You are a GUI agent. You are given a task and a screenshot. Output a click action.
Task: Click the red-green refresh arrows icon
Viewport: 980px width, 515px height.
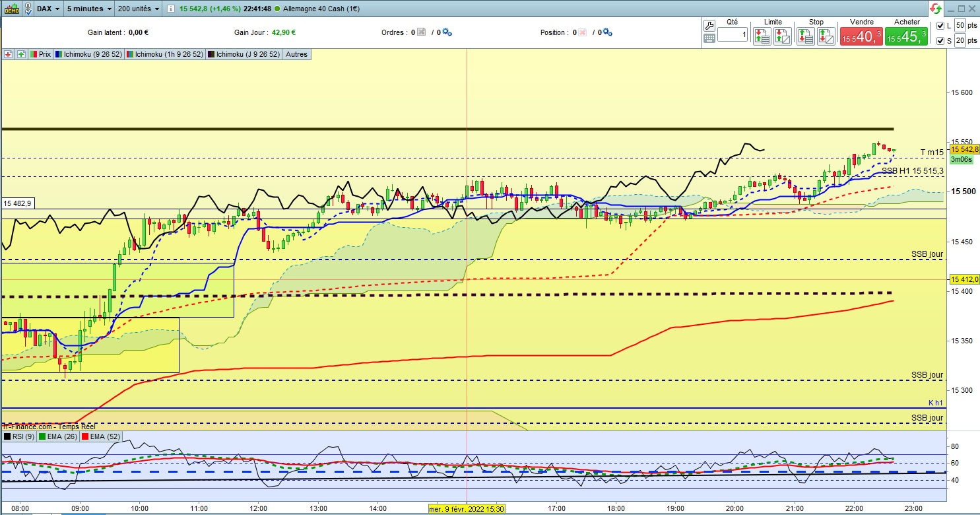point(936,9)
